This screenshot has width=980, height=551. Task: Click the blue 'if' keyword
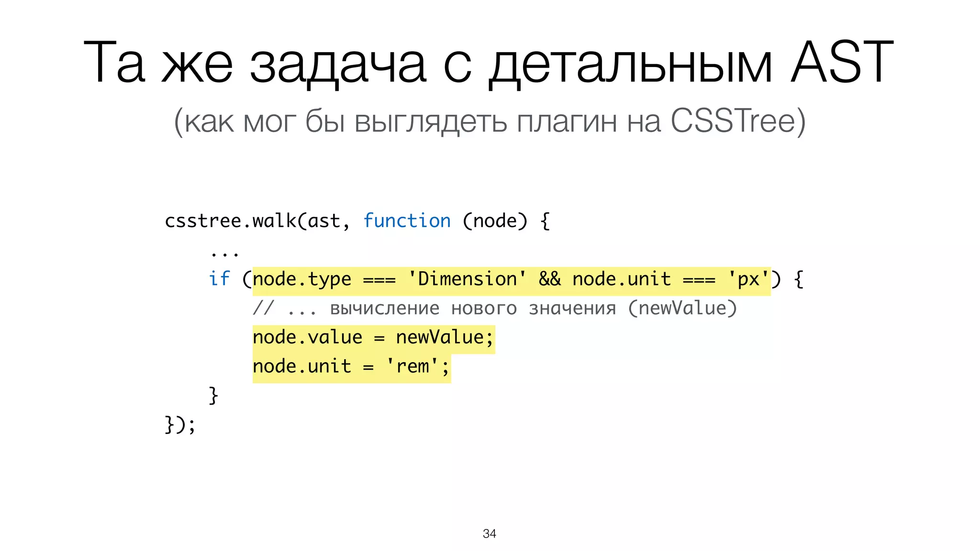pos(219,278)
